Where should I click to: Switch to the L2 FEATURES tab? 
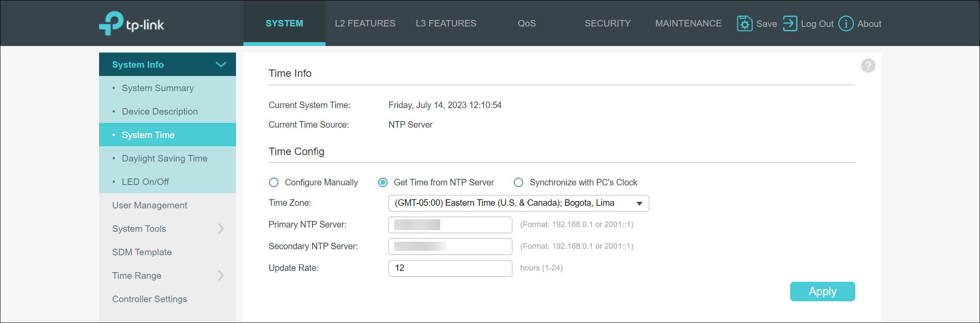point(365,23)
